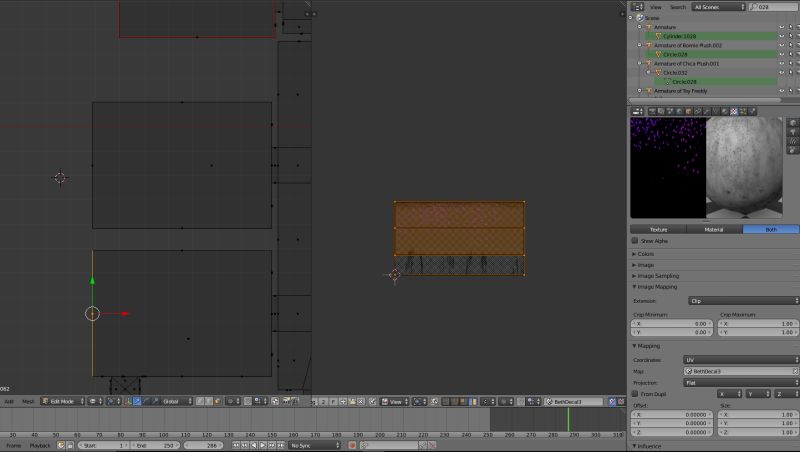Click the green current frame marker

tap(568, 420)
